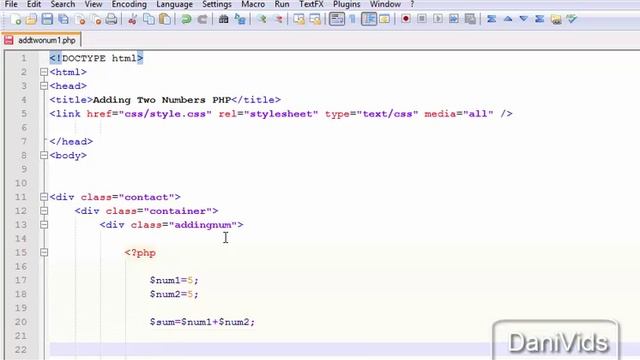Image resolution: width=640 pixels, height=360 pixels.
Task: Click the Save Recorded Macro icon
Action: point(470,19)
